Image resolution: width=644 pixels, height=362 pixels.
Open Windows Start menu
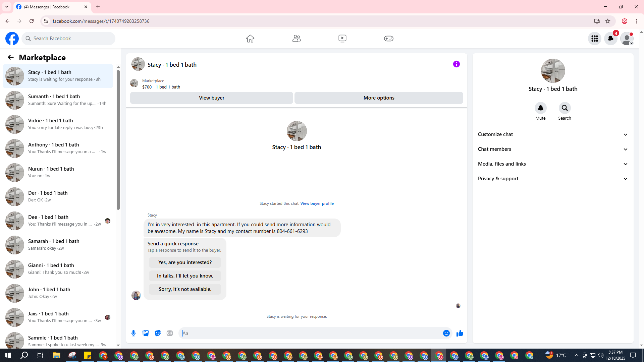click(8, 355)
